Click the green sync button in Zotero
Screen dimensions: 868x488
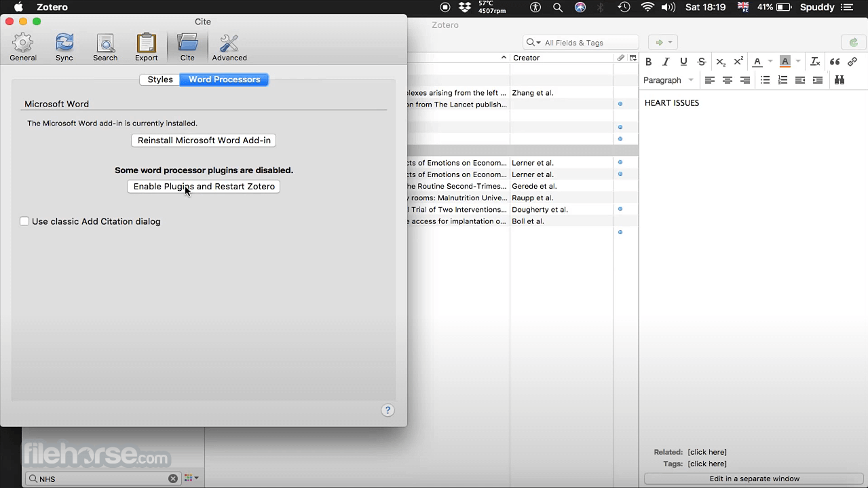854,43
